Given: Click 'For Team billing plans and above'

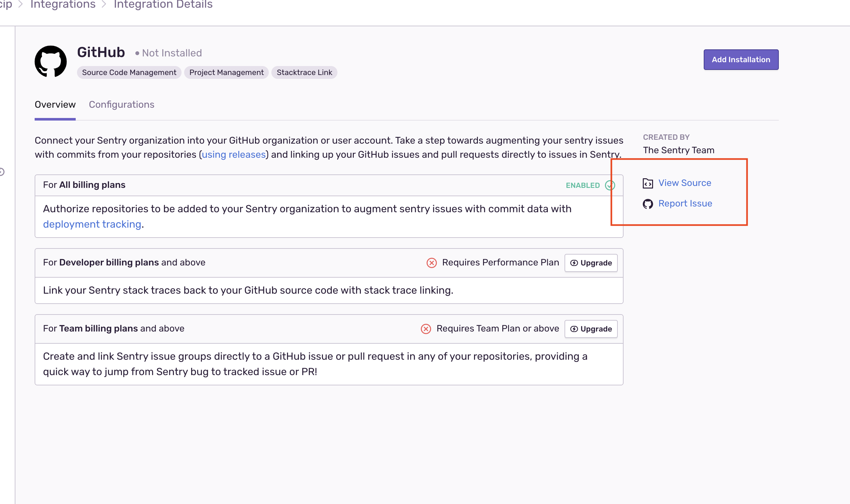Looking at the screenshot, I should (114, 328).
